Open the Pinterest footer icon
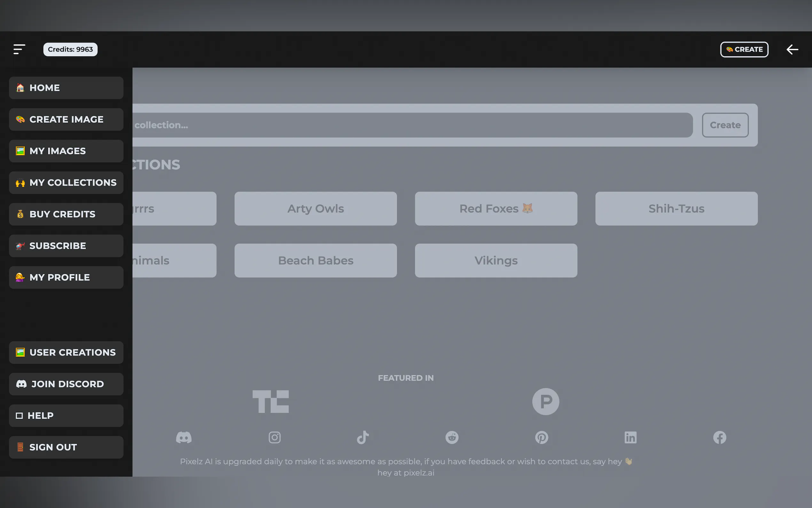Viewport: 812px width, 508px height. pos(541,437)
